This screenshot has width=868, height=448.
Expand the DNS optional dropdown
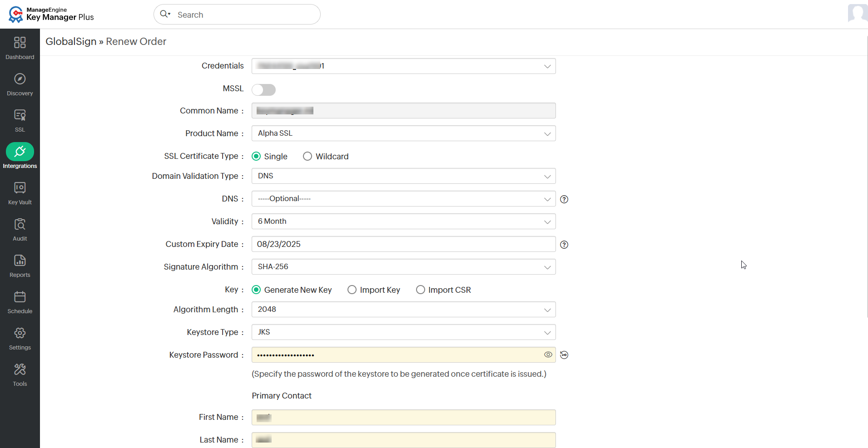pos(404,199)
